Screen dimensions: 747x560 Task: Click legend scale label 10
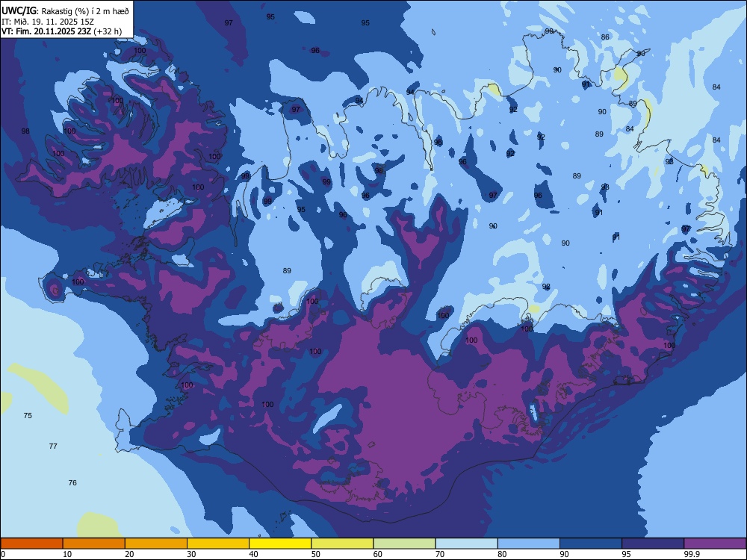coord(67,554)
